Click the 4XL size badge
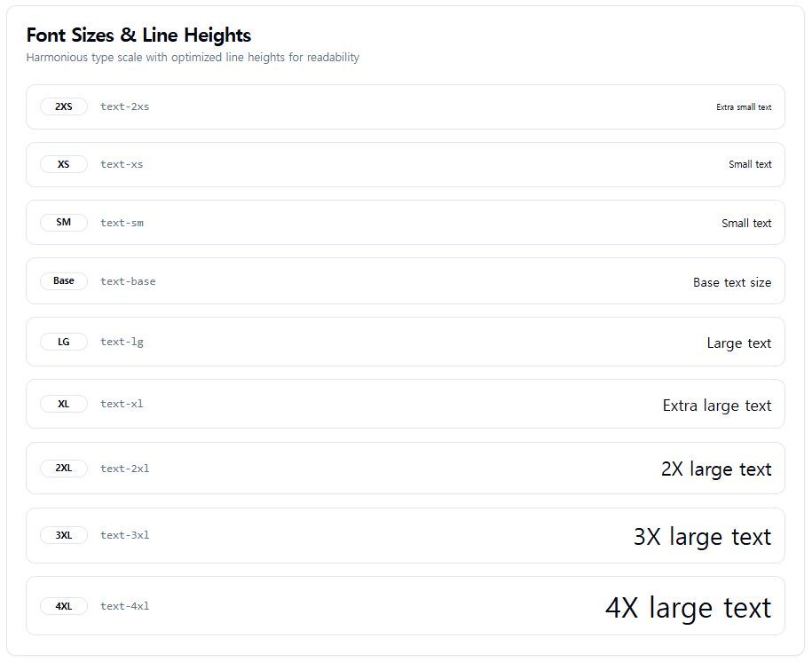The width and height of the screenshot is (812, 662). point(64,606)
